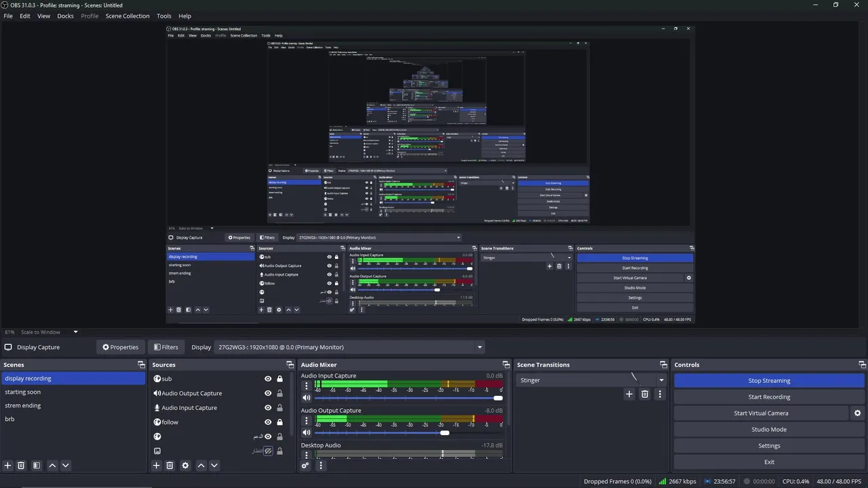Select the brb scene
Screen dimensions: 868x488
pos(73,419)
